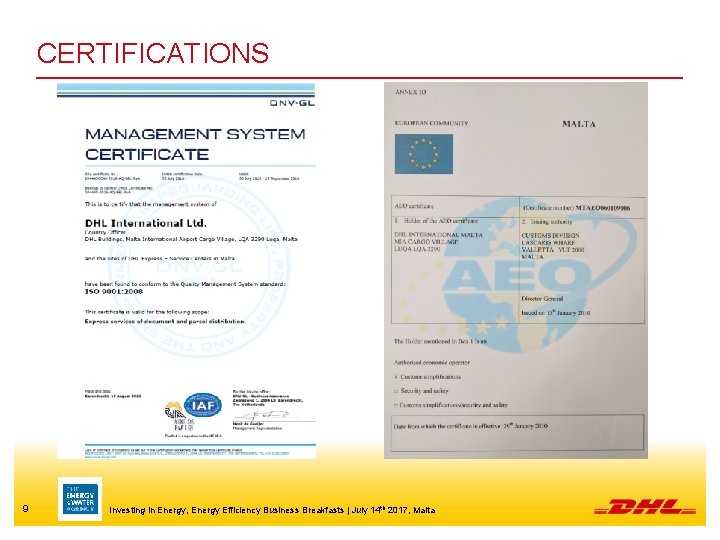Click the DNV-GL management system certificate image
This screenshot has height=540, width=720.
click(x=186, y=271)
